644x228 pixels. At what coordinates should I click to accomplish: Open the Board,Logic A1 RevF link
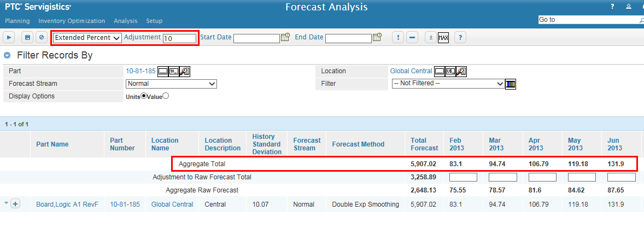pyautogui.click(x=67, y=204)
